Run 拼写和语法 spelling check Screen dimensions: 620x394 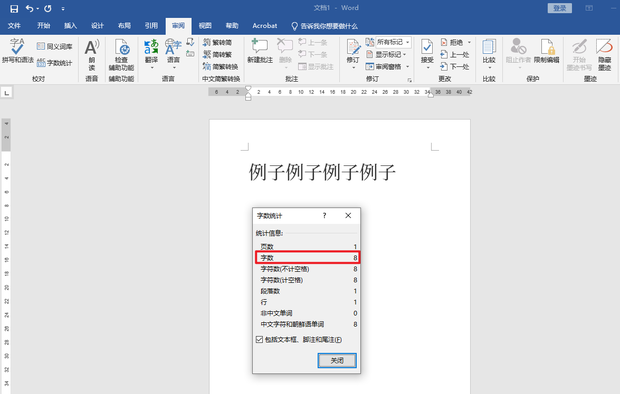(17, 51)
